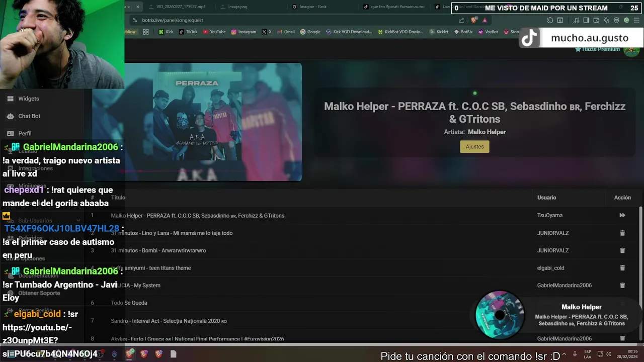The height and width of the screenshot is (362, 644).
Task: Open the Chat Bot sidebar section
Action: [29, 116]
